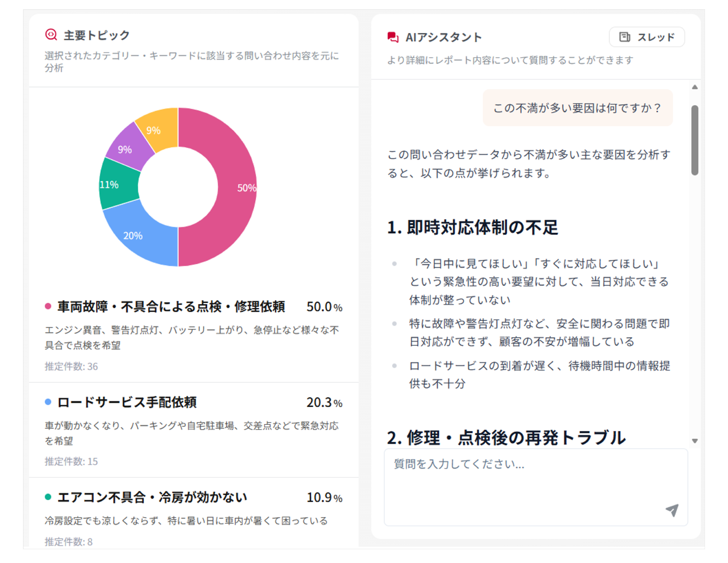
Task: Click 推定件数: 36 text
Action: click(71, 367)
